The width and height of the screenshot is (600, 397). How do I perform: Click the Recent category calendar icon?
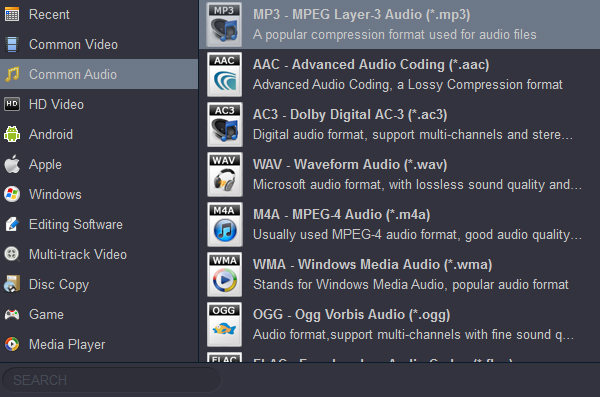coord(12,14)
